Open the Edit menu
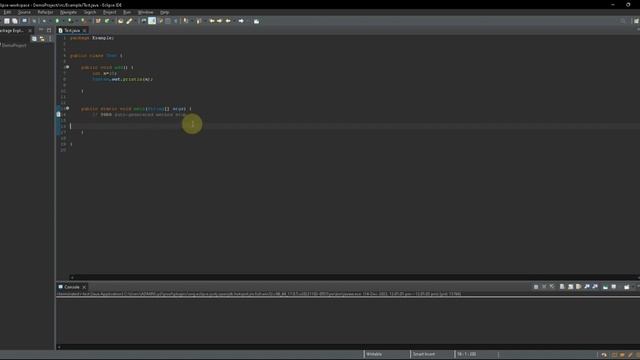The image size is (640, 360). (7, 12)
